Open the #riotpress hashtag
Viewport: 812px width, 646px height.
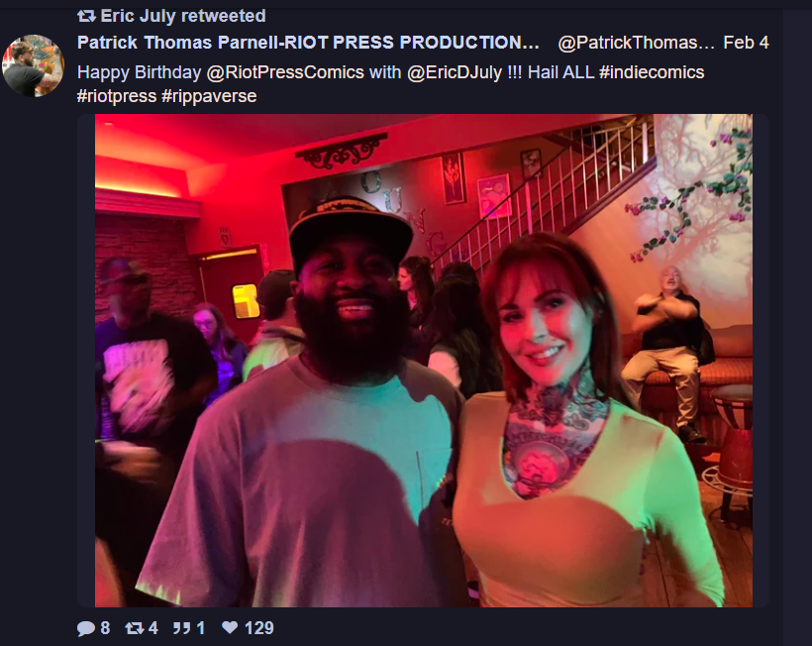[117, 96]
